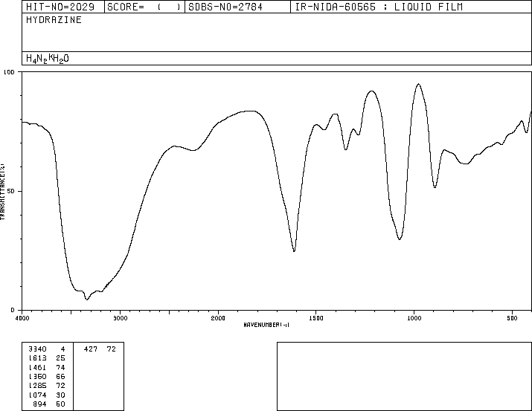
Task: Click the 1074 peak table entry
Action: [47, 395]
